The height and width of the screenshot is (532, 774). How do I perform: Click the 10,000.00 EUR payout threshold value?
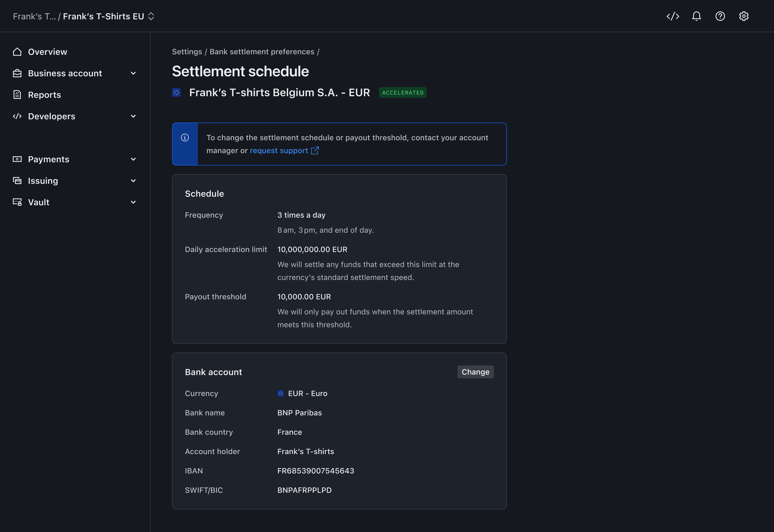point(304,297)
